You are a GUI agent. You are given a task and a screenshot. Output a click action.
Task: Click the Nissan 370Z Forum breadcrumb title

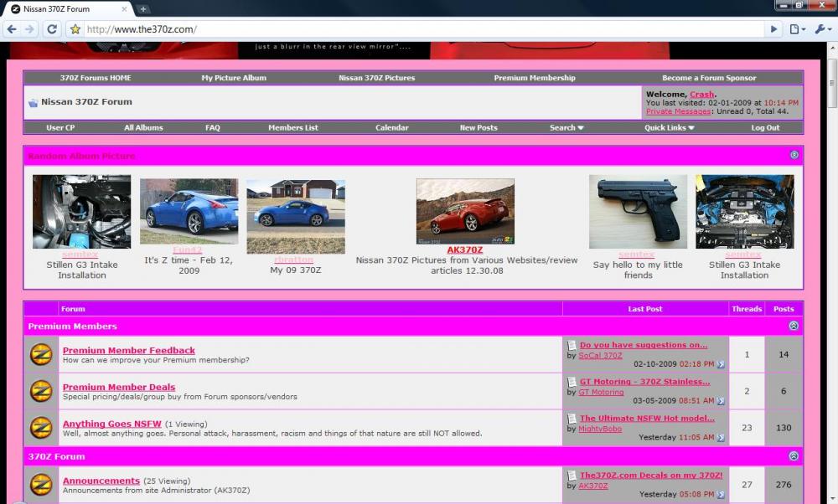point(86,101)
